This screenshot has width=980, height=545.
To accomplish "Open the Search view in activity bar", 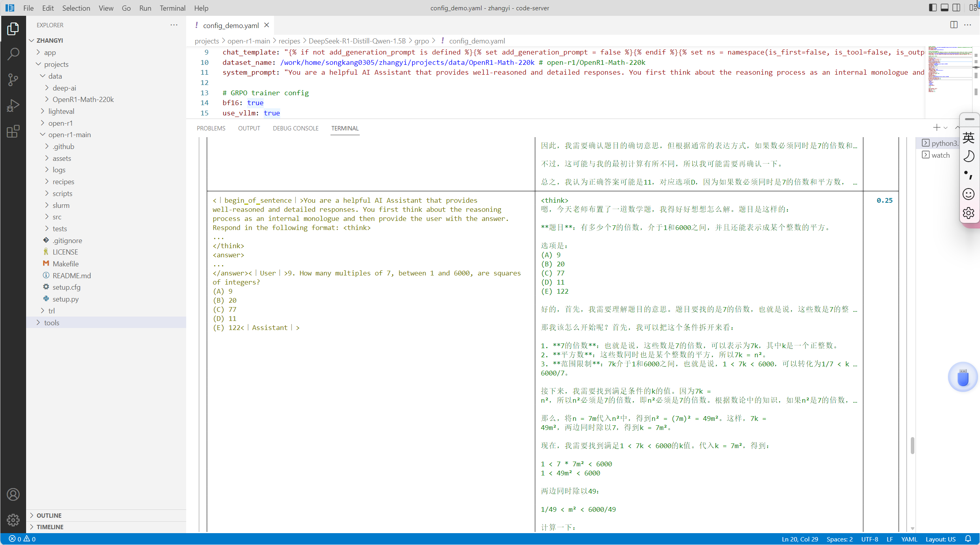I will tap(13, 54).
